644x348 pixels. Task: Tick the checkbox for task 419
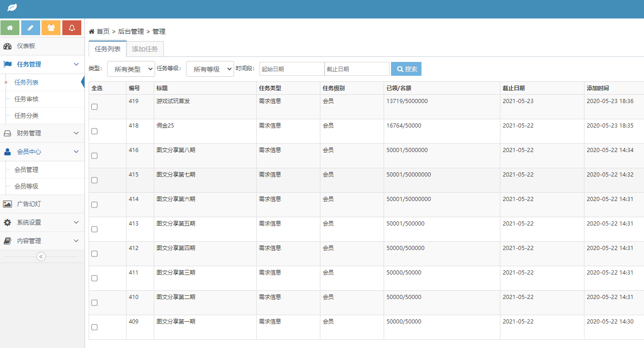95,107
